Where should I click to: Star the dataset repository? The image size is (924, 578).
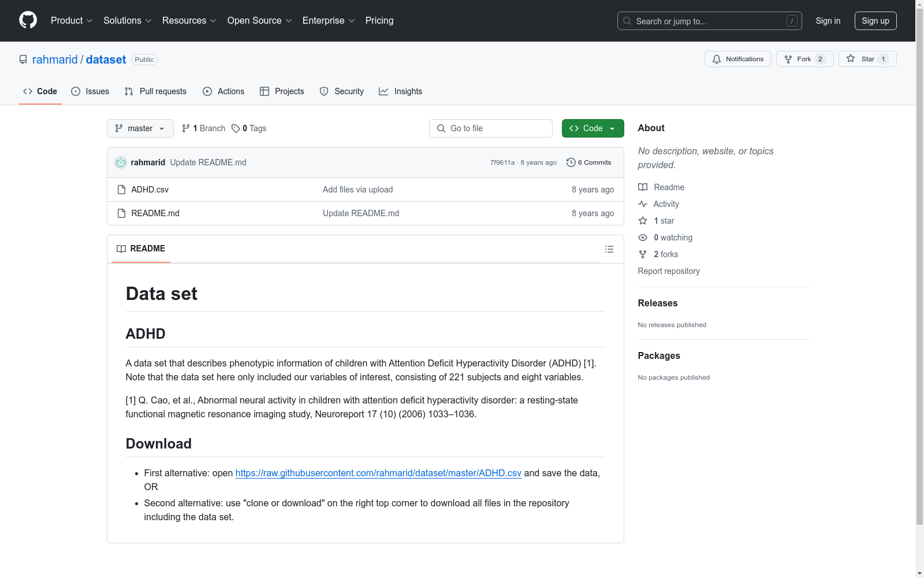coord(867,59)
